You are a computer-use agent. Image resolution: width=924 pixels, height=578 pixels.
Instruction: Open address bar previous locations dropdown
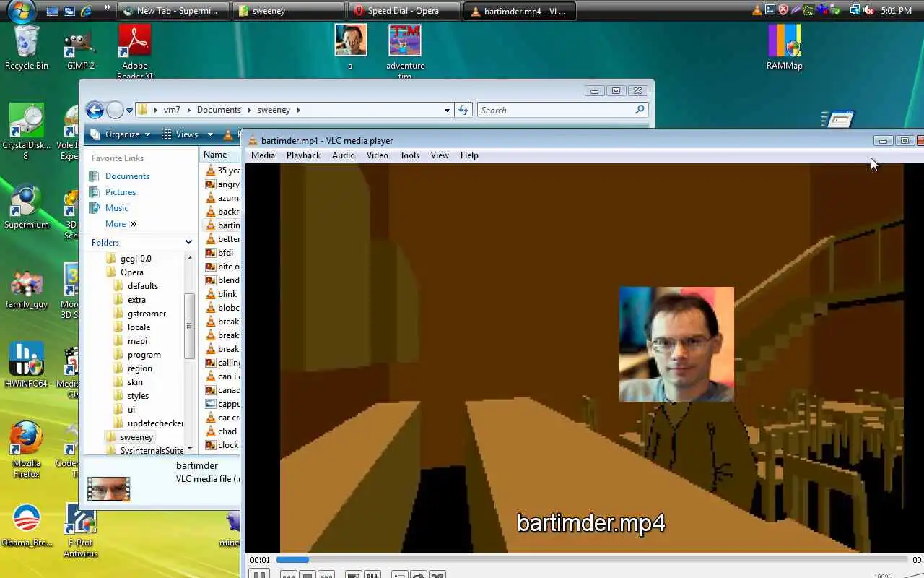pyautogui.click(x=447, y=111)
